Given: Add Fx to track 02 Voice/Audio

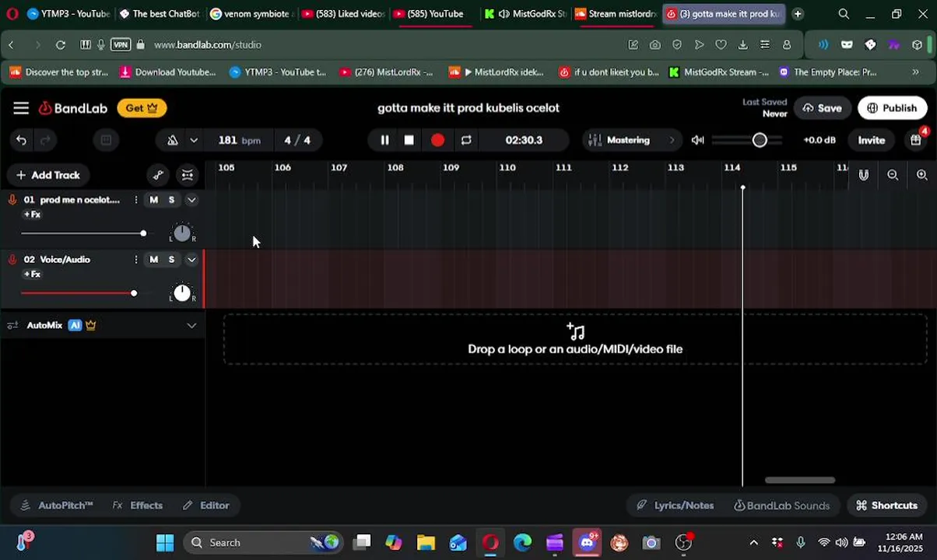Looking at the screenshot, I should 32,275.
